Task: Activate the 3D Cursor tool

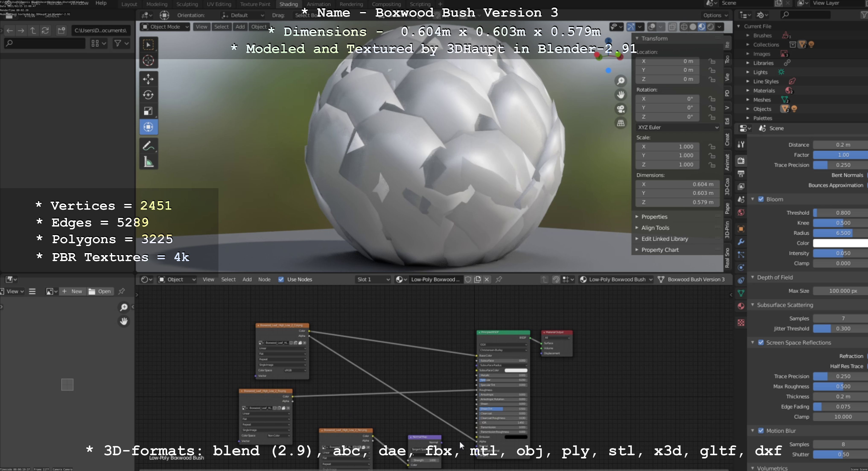Action: (x=149, y=61)
